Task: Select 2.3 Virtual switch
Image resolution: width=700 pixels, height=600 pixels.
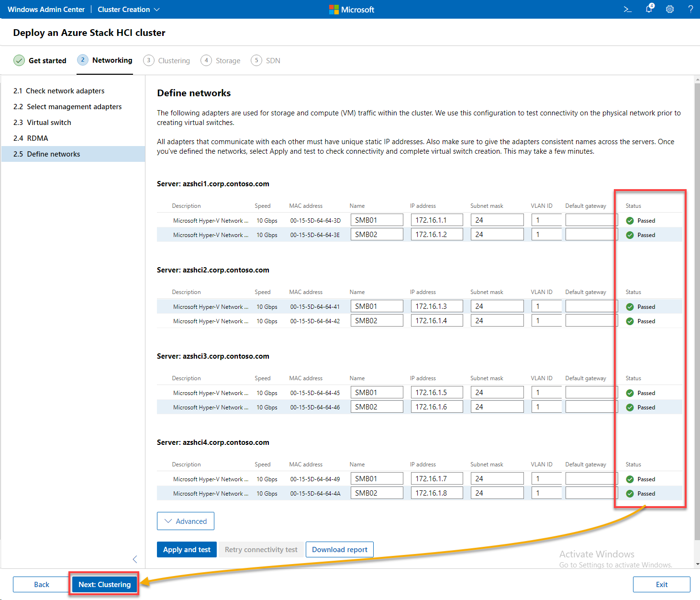Action: click(73, 123)
